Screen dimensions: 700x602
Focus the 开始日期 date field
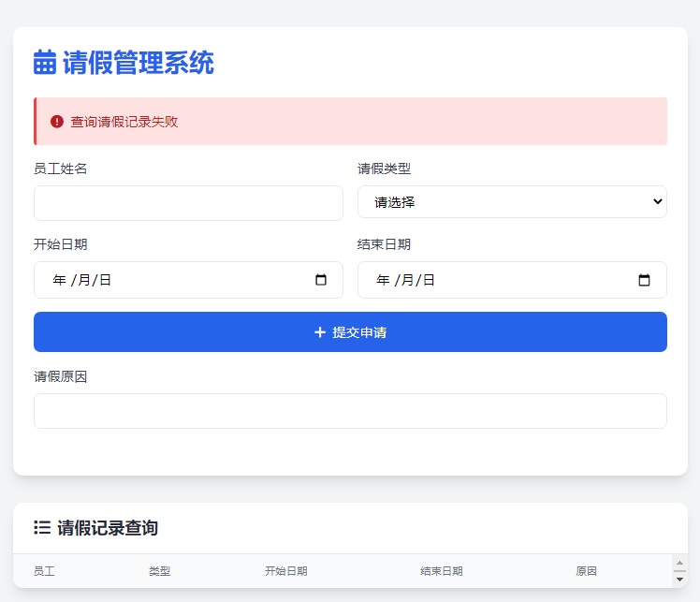188,280
